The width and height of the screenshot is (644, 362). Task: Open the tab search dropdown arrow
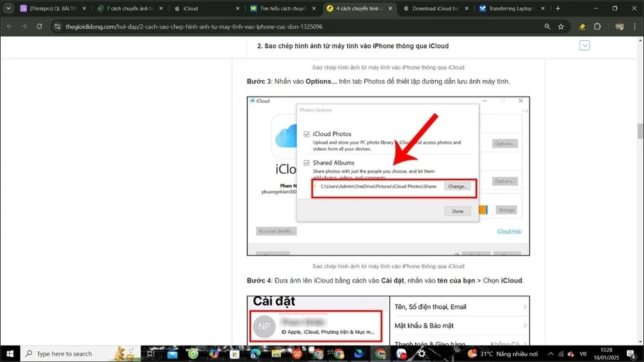pos(8,8)
